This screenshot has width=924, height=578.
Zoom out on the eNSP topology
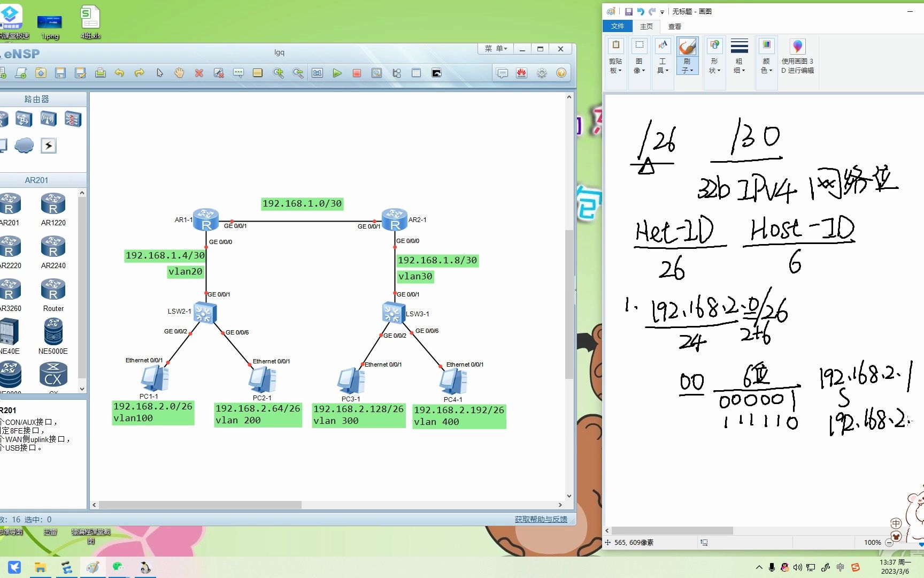tap(298, 73)
